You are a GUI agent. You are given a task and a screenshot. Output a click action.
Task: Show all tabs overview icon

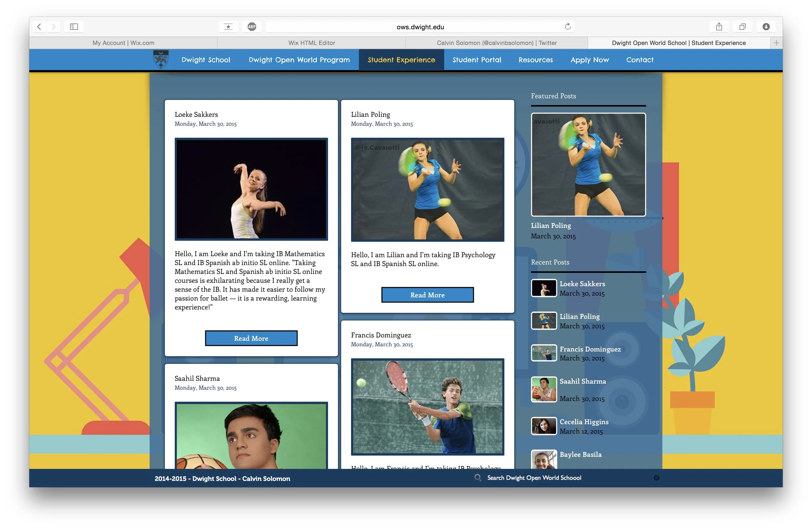[x=742, y=27]
